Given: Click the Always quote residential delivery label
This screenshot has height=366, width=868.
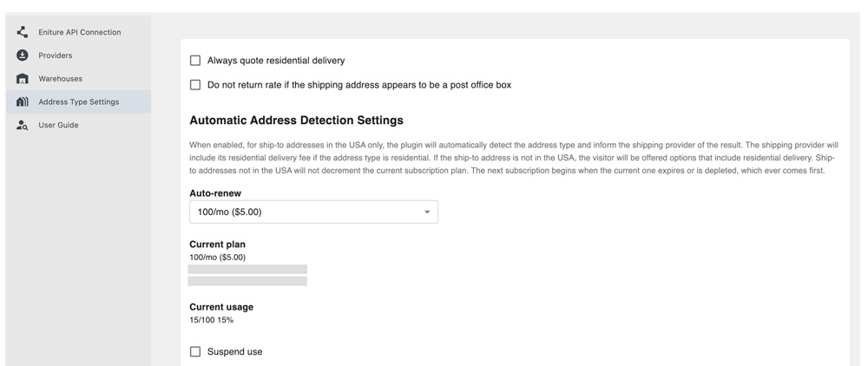Looking at the screenshot, I should [x=276, y=60].
